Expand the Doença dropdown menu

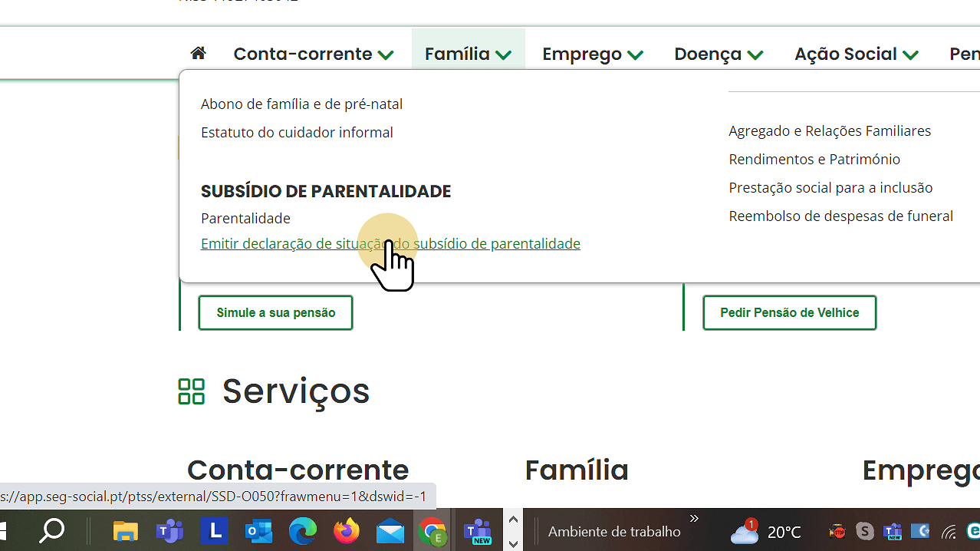718,53
